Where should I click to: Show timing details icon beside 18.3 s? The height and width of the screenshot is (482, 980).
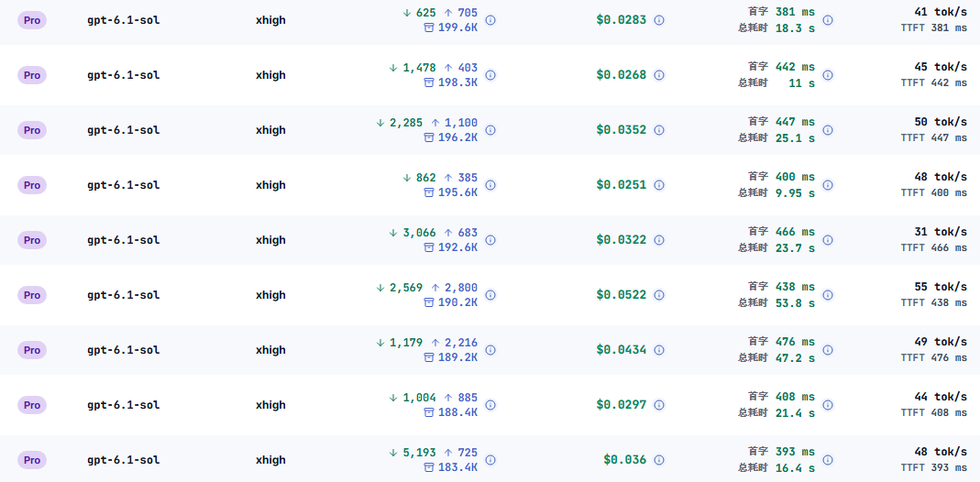point(828,20)
